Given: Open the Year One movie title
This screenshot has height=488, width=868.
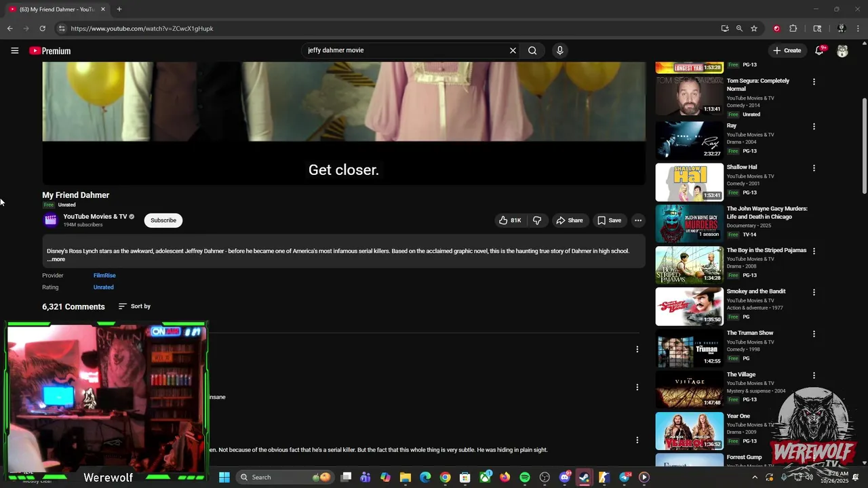Looking at the screenshot, I should coord(738,416).
